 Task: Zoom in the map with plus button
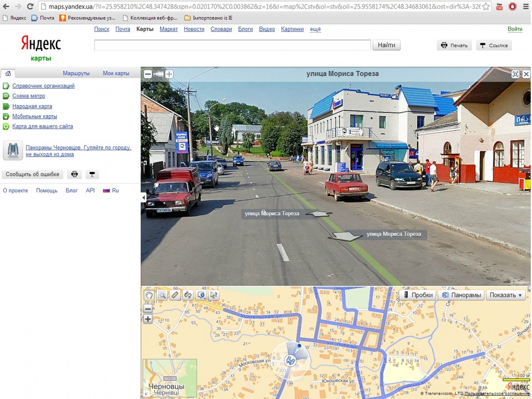[148, 319]
